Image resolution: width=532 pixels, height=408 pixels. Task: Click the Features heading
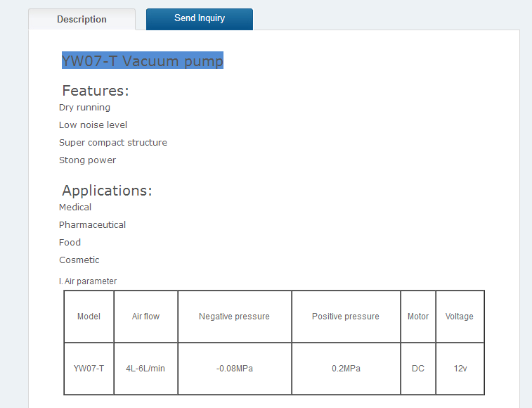tap(96, 91)
